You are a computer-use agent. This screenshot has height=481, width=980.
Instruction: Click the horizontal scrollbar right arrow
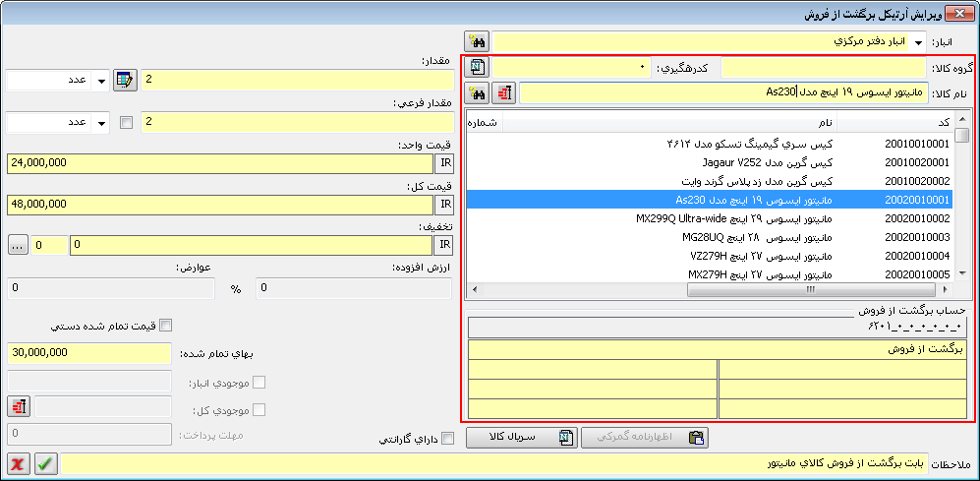pyautogui.click(x=947, y=289)
